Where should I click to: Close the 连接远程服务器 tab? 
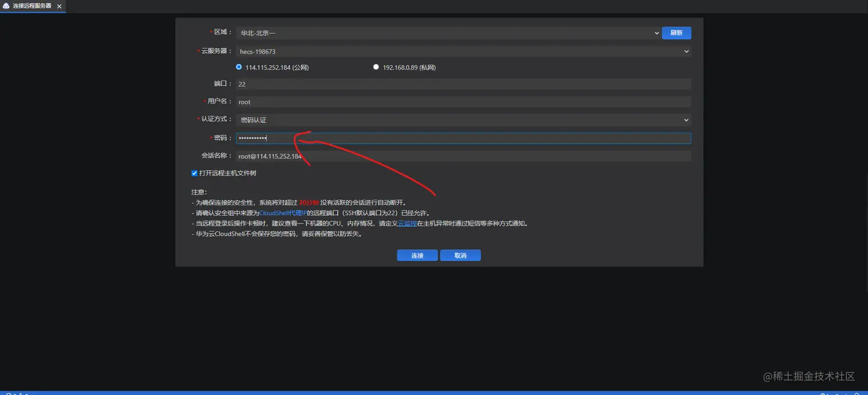[x=59, y=6]
